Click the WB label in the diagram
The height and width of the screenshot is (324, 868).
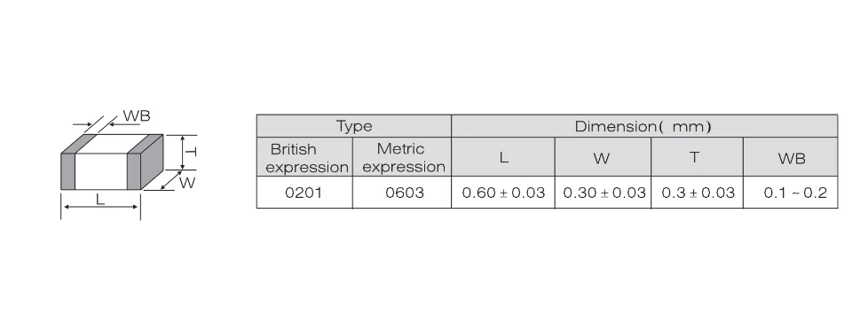pos(136,115)
